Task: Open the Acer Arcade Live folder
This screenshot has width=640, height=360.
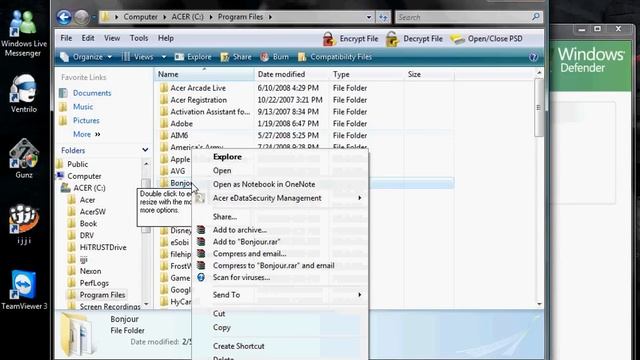Action: coord(198,88)
